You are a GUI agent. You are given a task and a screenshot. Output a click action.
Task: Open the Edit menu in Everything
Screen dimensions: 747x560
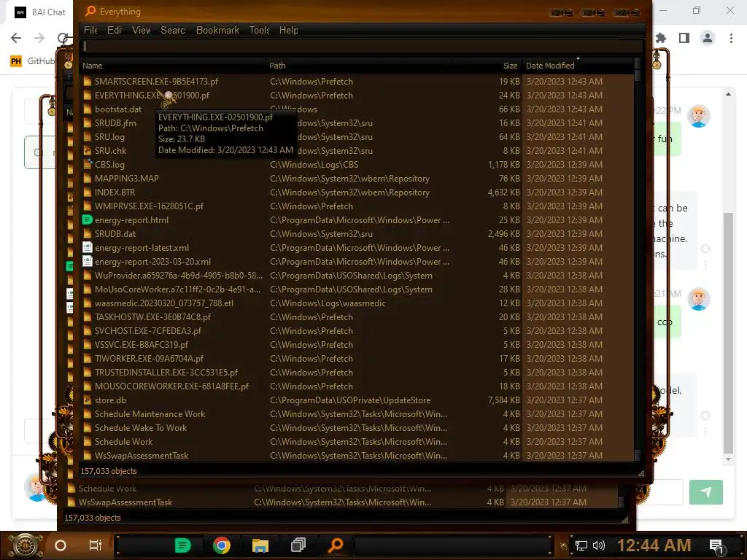pos(115,30)
